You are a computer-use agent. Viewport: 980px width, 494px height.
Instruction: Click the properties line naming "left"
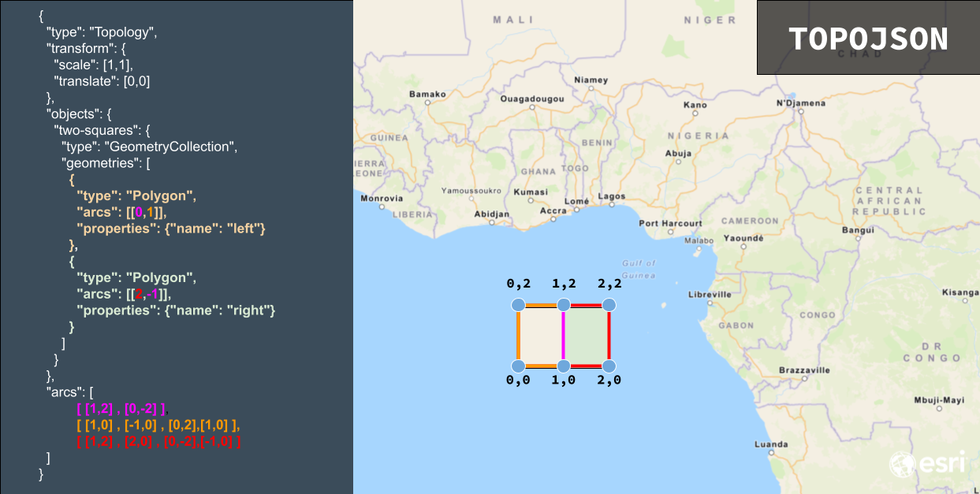(171, 228)
